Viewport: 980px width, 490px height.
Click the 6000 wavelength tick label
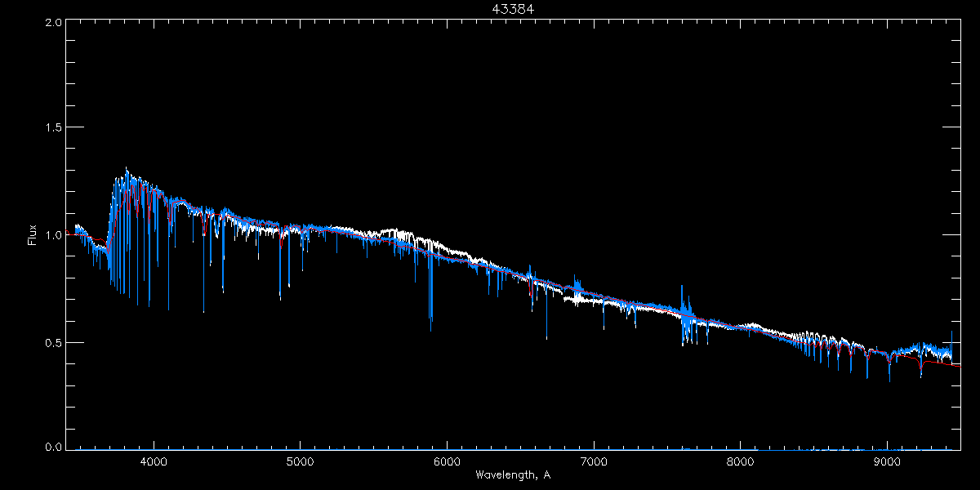tap(447, 462)
